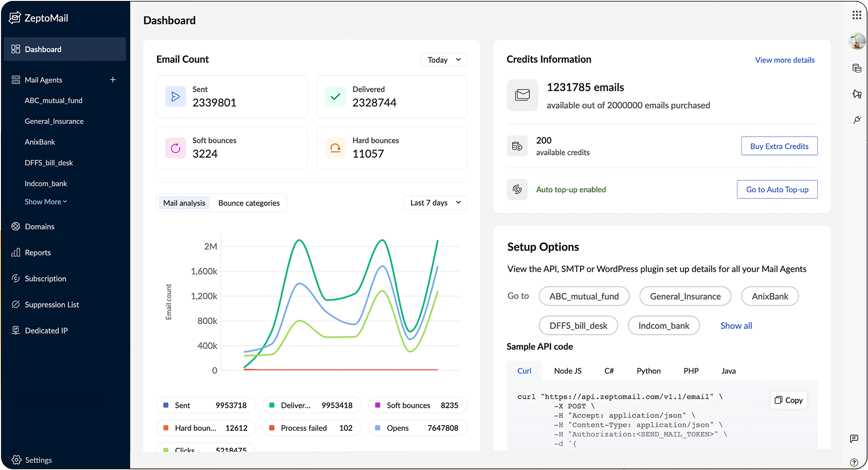Select the Curl code tab
This screenshot has height=470, width=868.
click(x=524, y=371)
